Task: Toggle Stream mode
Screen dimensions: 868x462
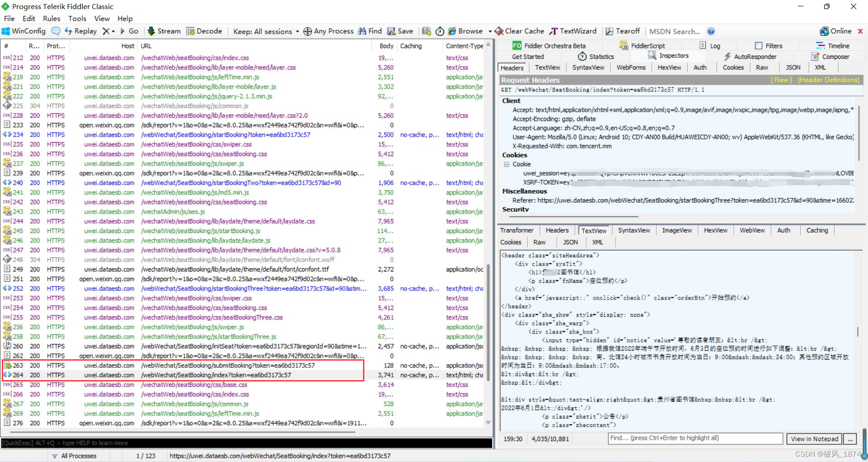Action: 164,31
